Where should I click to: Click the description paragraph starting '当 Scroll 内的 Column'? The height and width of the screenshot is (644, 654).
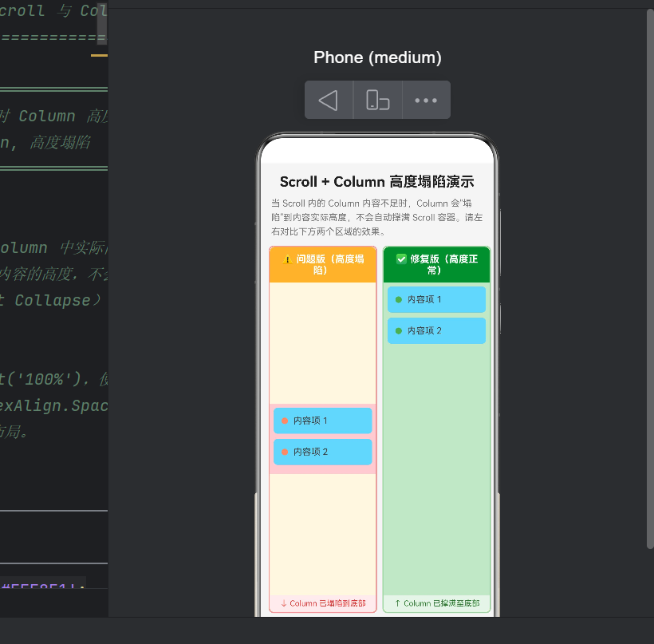coord(377,217)
